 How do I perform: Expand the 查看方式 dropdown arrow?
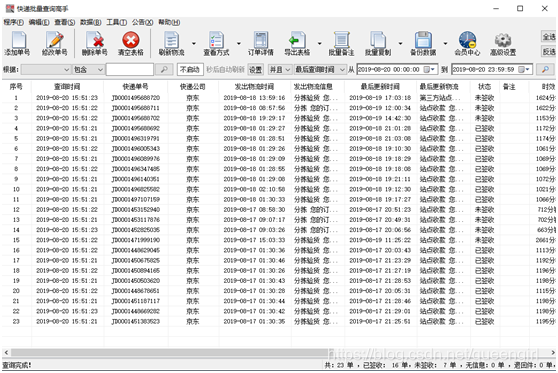tap(239, 43)
